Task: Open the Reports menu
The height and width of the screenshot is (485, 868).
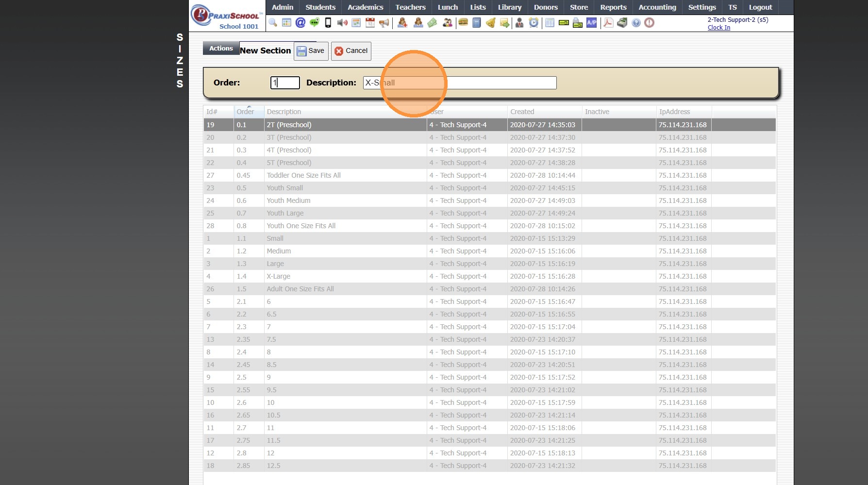Action: (613, 7)
